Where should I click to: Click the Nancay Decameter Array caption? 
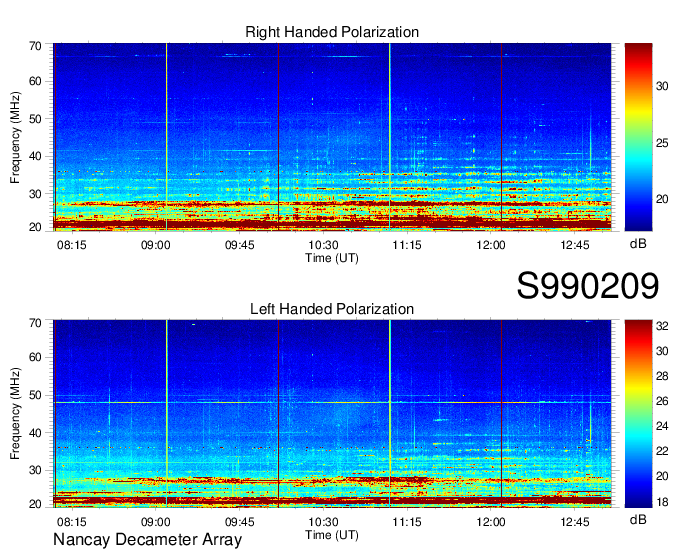point(147,540)
